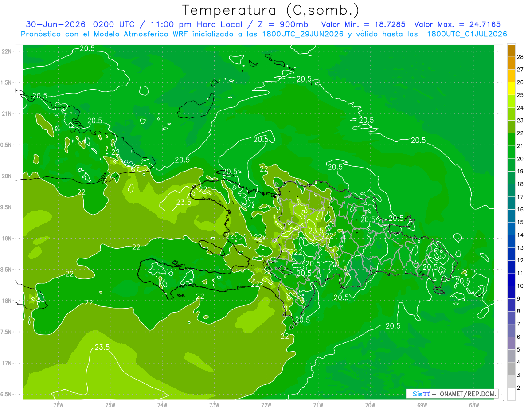
Task: Click the latitude label "22N"
Action: [7, 51]
